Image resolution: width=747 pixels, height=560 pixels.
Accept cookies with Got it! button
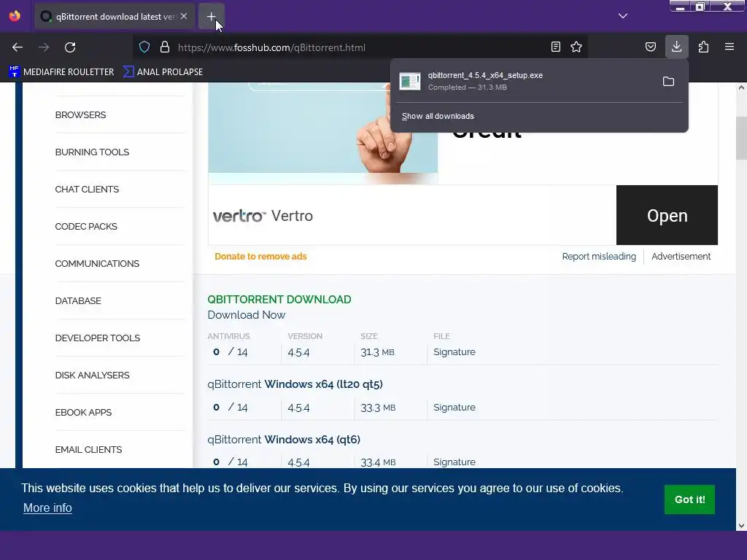click(x=689, y=499)
